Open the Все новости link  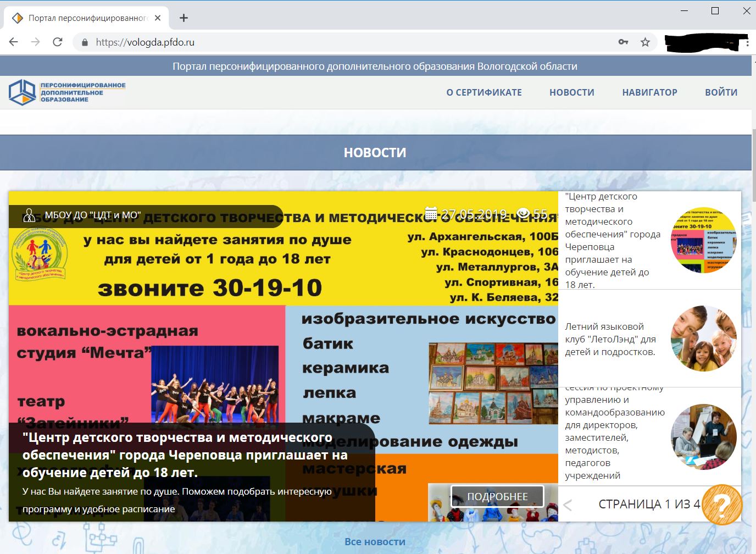375,542
